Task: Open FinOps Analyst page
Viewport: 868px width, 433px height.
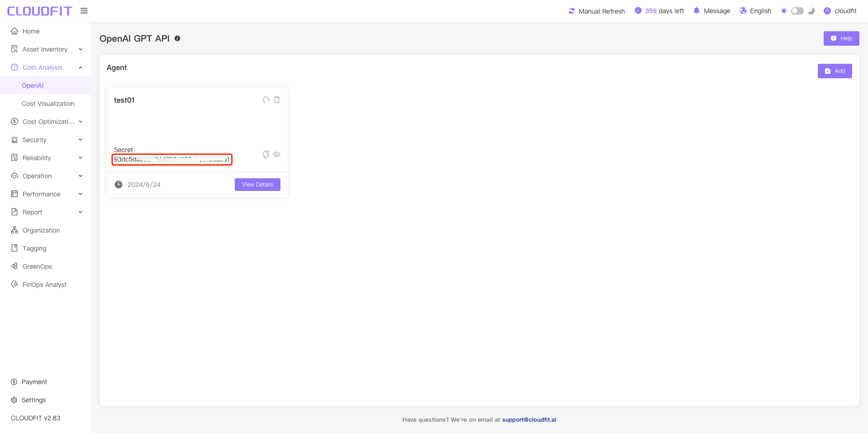Action: point(45,285)
